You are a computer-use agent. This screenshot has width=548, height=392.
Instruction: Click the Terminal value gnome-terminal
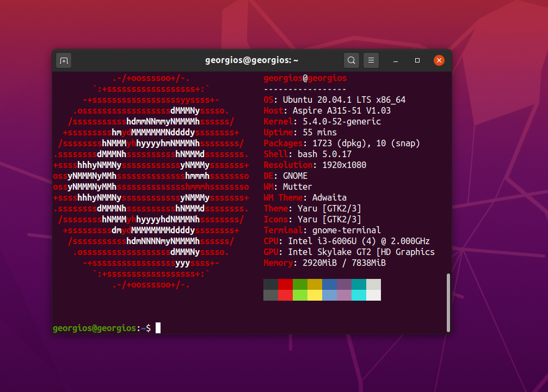[x=346, y=230]
